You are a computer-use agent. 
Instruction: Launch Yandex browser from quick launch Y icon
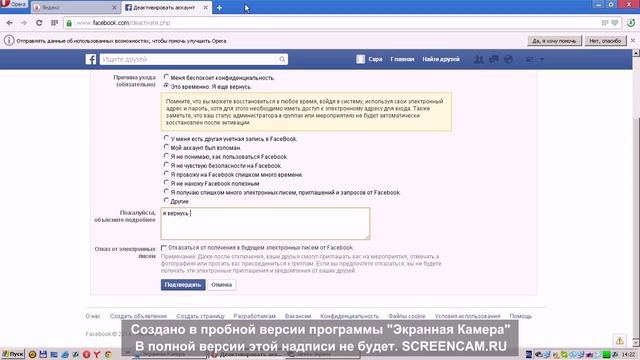pos(97,354)
